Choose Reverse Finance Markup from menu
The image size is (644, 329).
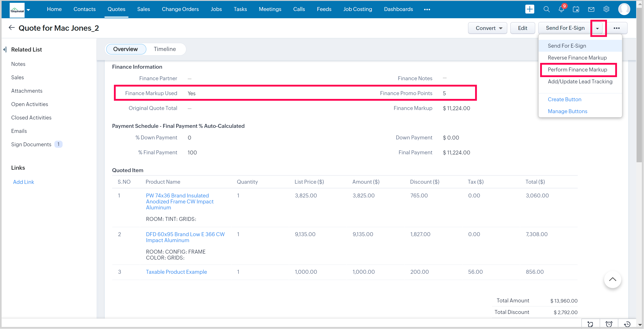pyautogui.click(x=577, y=58)
